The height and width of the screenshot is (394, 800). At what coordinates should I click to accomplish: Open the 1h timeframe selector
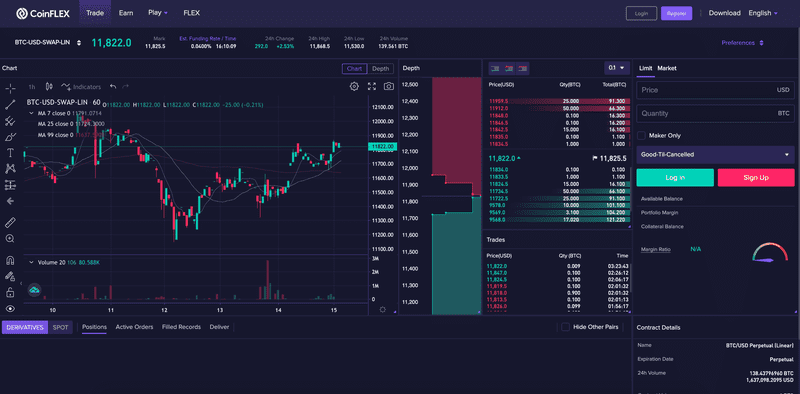32,87
